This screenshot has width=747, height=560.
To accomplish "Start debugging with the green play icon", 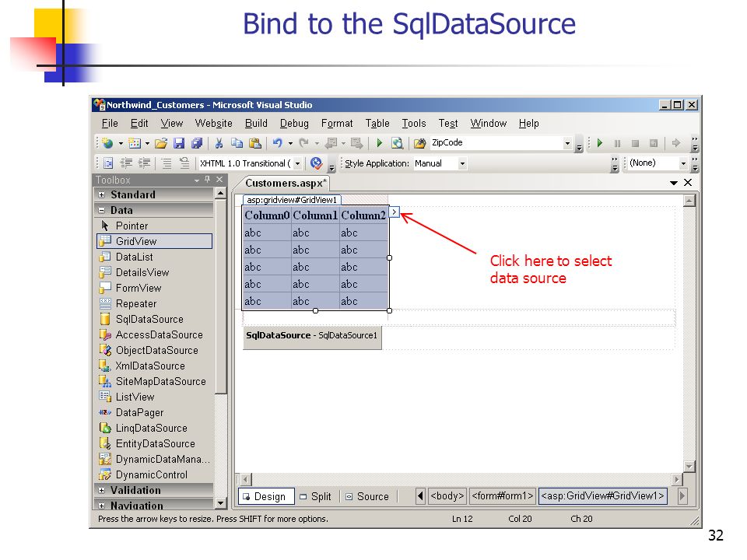I will pos(380,143).
